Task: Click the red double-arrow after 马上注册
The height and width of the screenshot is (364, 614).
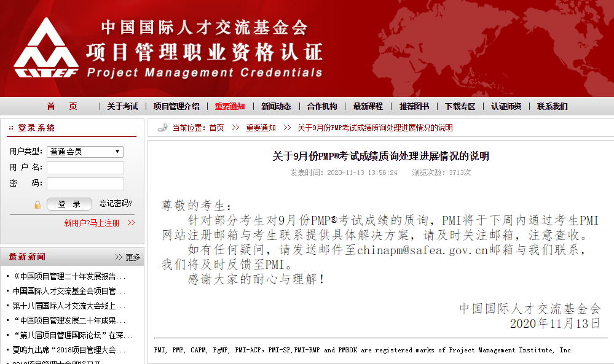Action: [131, 223]
